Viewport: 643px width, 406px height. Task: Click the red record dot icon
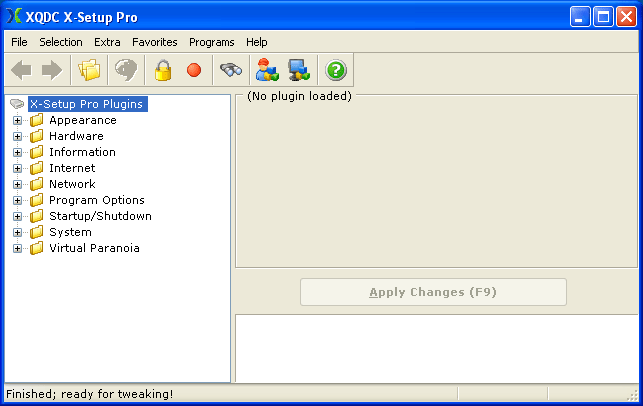(x=194, y=70)
